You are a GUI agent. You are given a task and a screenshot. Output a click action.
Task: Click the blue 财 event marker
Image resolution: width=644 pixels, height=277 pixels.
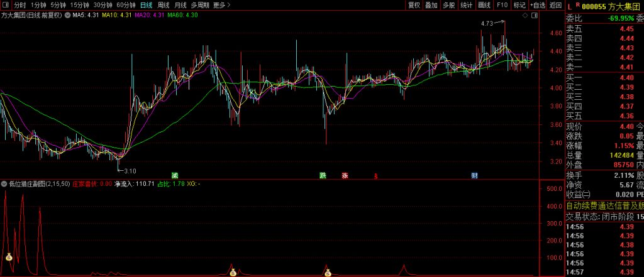click(x=474, y=175)
